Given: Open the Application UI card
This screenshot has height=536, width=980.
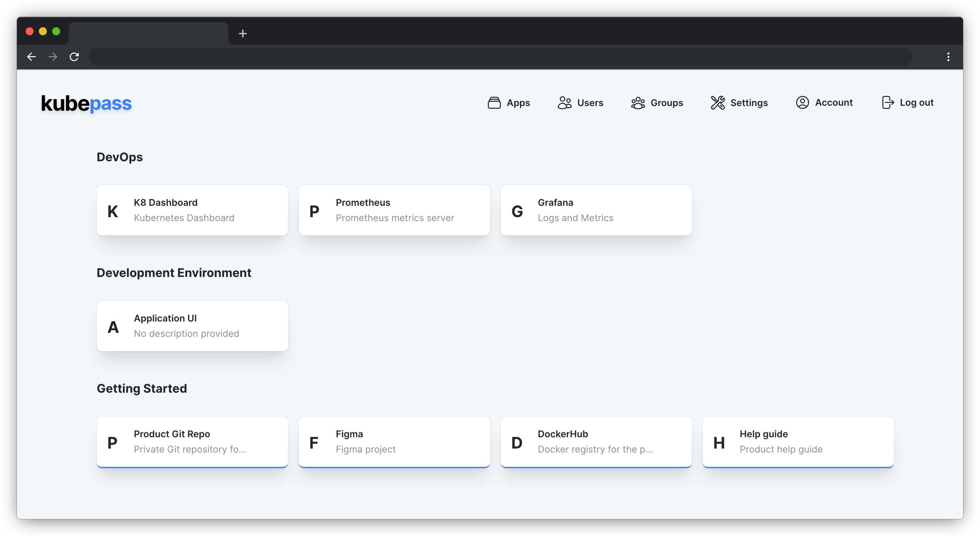Looking at the screenshot, I should tap(192, 326).
